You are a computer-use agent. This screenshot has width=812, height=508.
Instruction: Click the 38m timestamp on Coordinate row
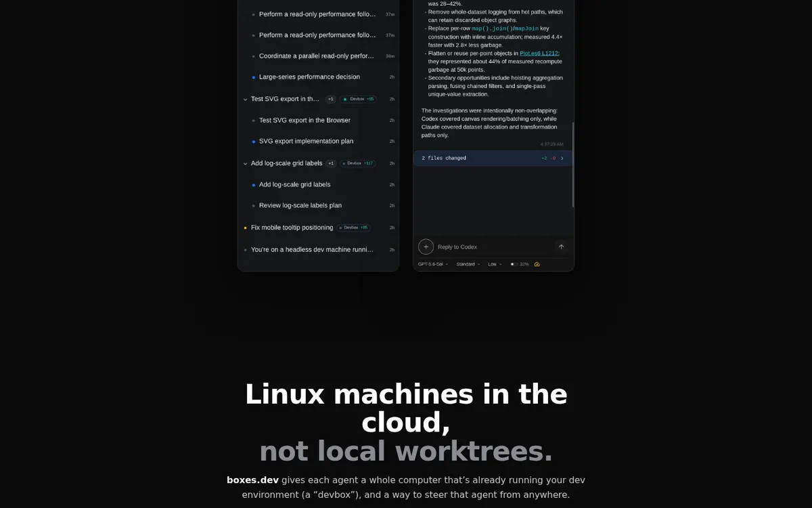390,56
